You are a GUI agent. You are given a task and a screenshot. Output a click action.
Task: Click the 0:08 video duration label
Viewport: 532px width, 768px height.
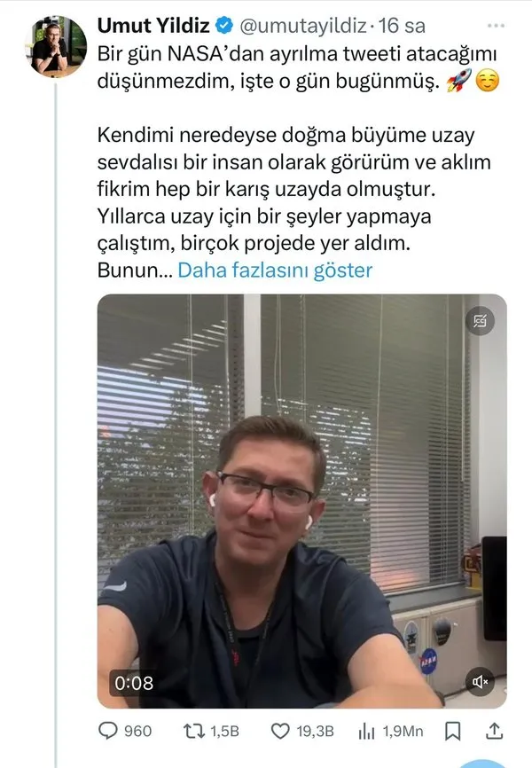(x=134, y=683)
